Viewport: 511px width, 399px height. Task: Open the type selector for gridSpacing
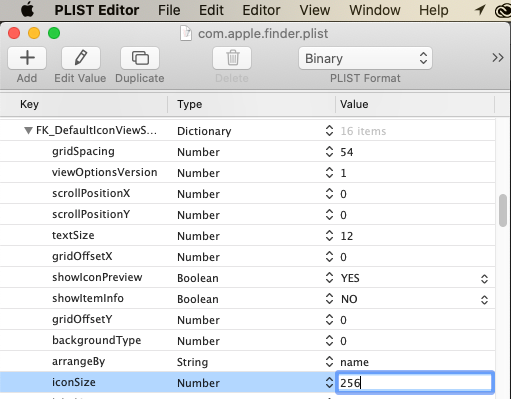329,152
